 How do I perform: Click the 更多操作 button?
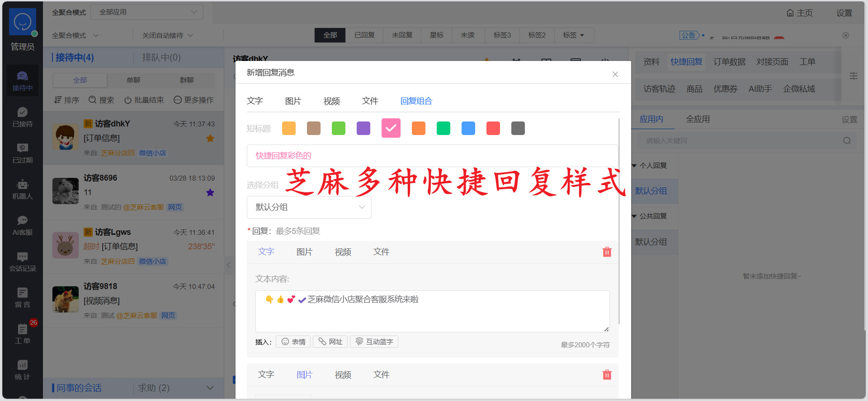click(x=193, y=100)
